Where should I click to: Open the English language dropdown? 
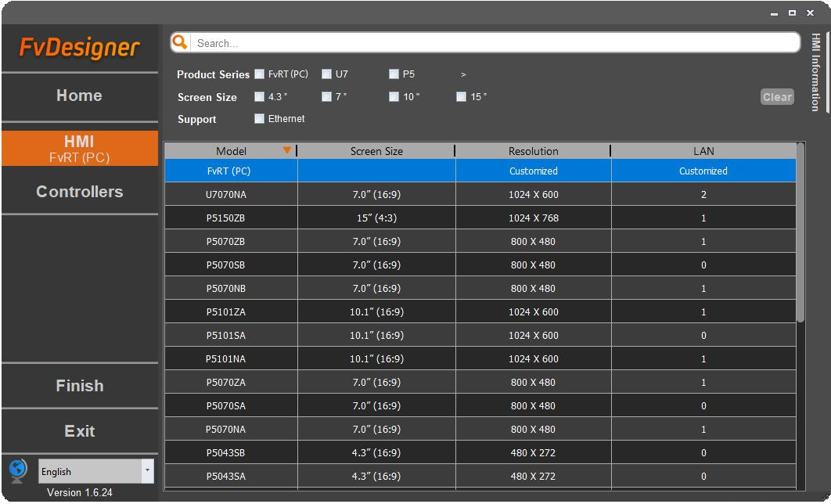(147, 471)
